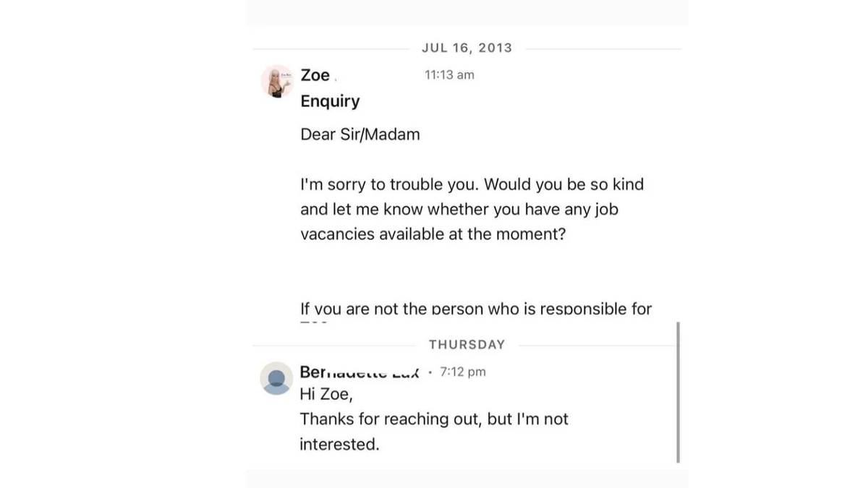Viewport: 868px width, 488px height.
Task: Click the JUL 16, 2013 date divider
Action: [467, 48]
